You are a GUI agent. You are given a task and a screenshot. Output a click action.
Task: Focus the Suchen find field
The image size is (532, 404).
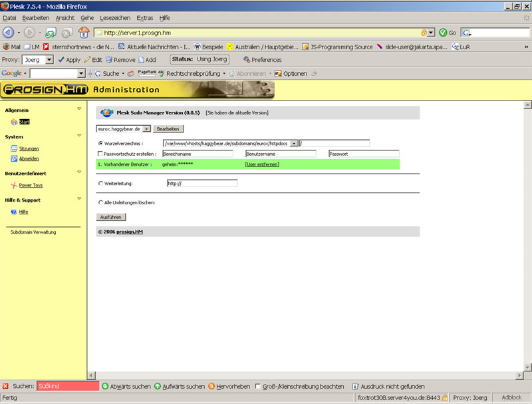coord(68,386)
